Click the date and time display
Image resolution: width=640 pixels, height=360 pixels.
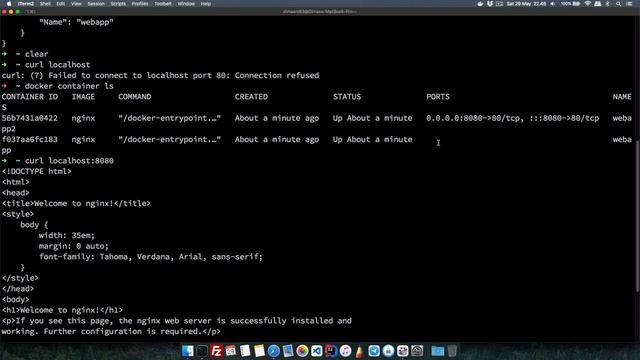pyautogui.click(x=527, y=4)
